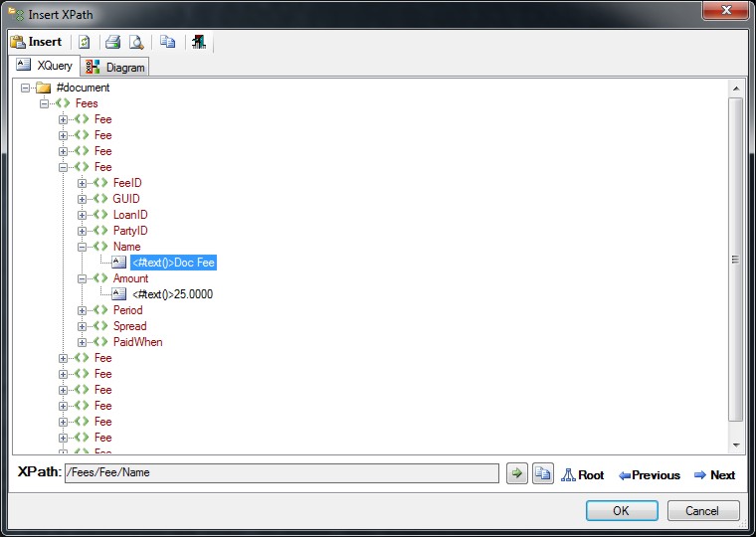Viewport: 756px width, 537px height.
Task: Select the XQuery tab
Action: pos(45,66)
